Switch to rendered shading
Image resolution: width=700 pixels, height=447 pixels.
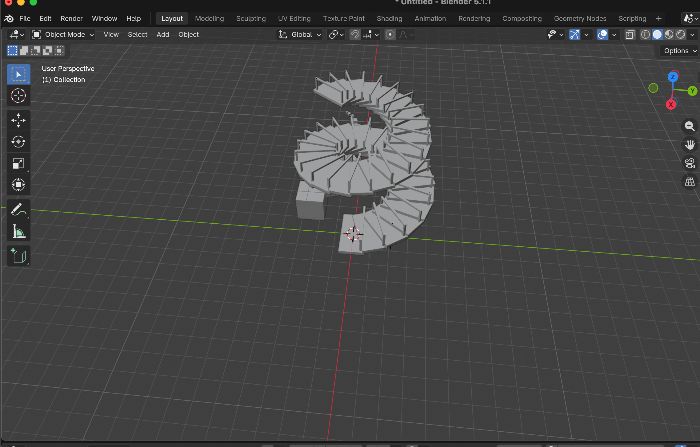[681, 34]
